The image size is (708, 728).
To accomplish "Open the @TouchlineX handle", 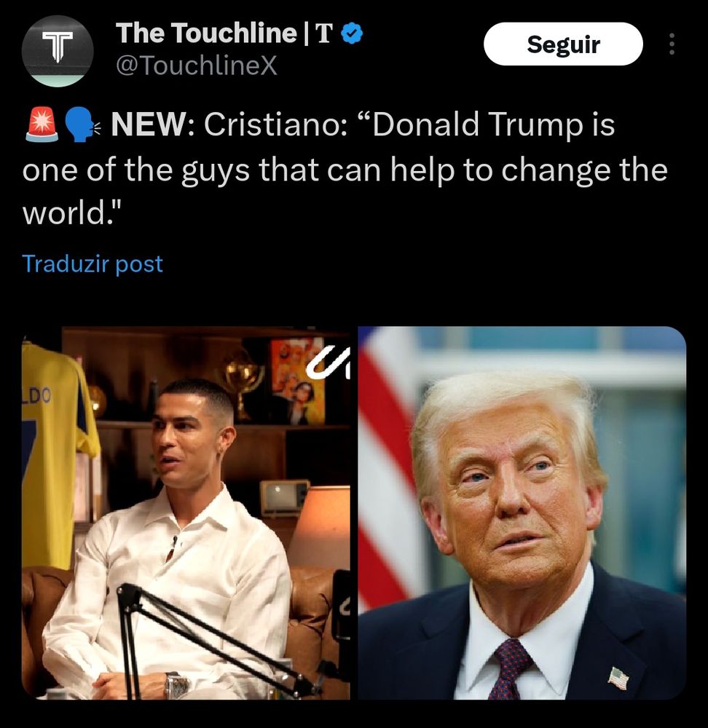I will click(196, 66).
